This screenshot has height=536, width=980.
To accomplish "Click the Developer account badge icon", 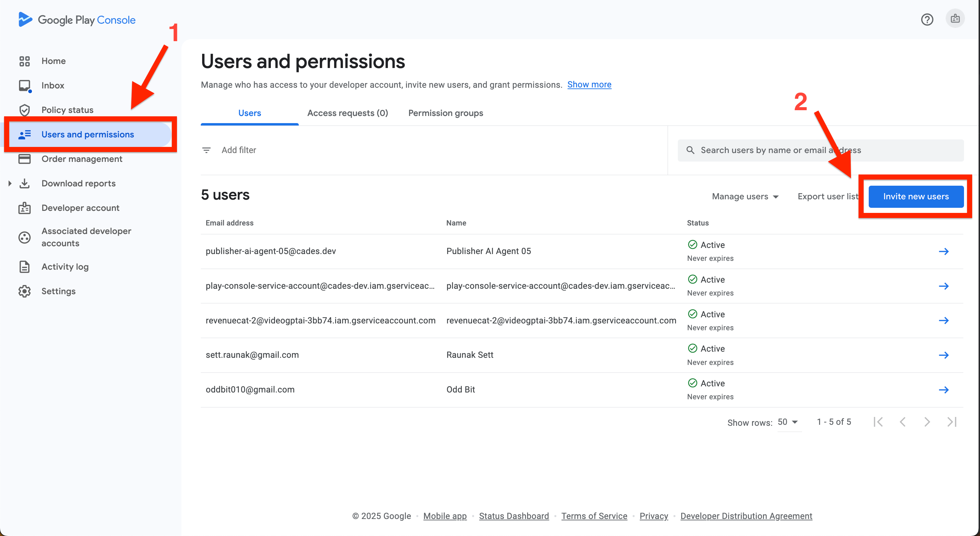I will 24,208.
